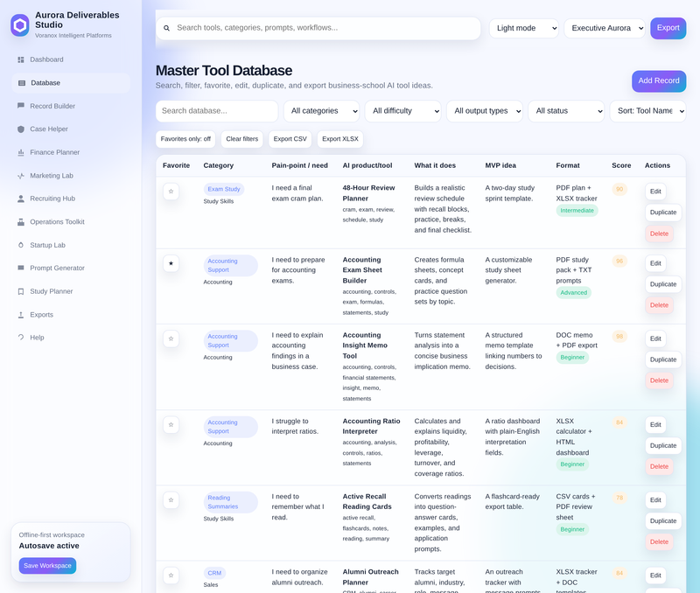Click the Marketing Lab pulse icon
The image size is (700, 593).
coord(20,176)
